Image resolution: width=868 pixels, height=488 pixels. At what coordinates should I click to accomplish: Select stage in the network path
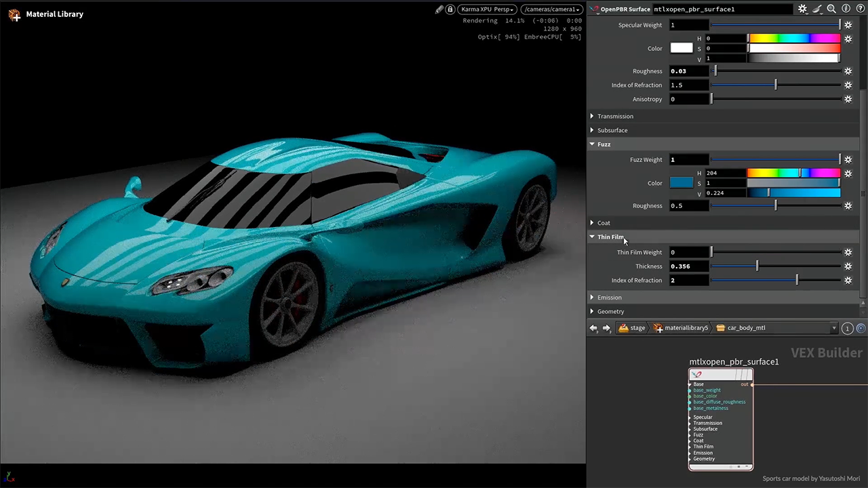[632, 328]
